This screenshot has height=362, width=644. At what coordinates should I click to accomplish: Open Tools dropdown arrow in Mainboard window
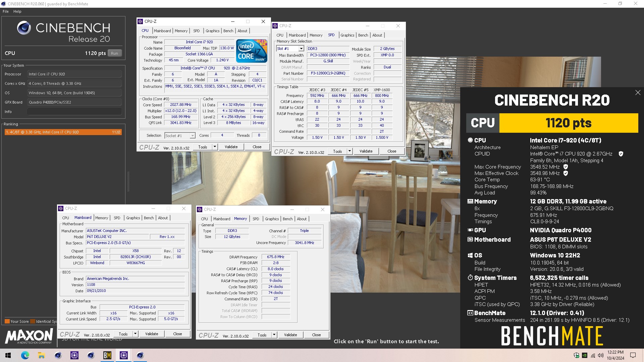click(135, 334)
